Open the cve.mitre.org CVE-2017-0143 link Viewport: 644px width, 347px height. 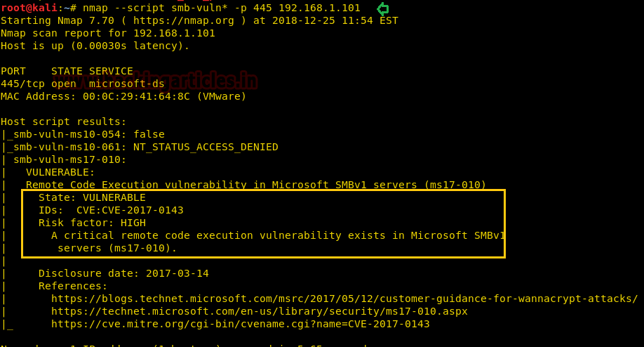240,324
